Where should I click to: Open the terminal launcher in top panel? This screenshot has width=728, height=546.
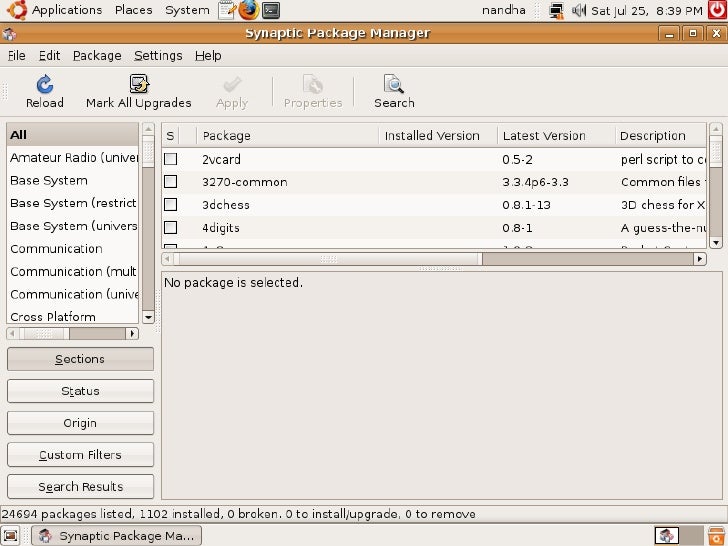click(271, 10)
